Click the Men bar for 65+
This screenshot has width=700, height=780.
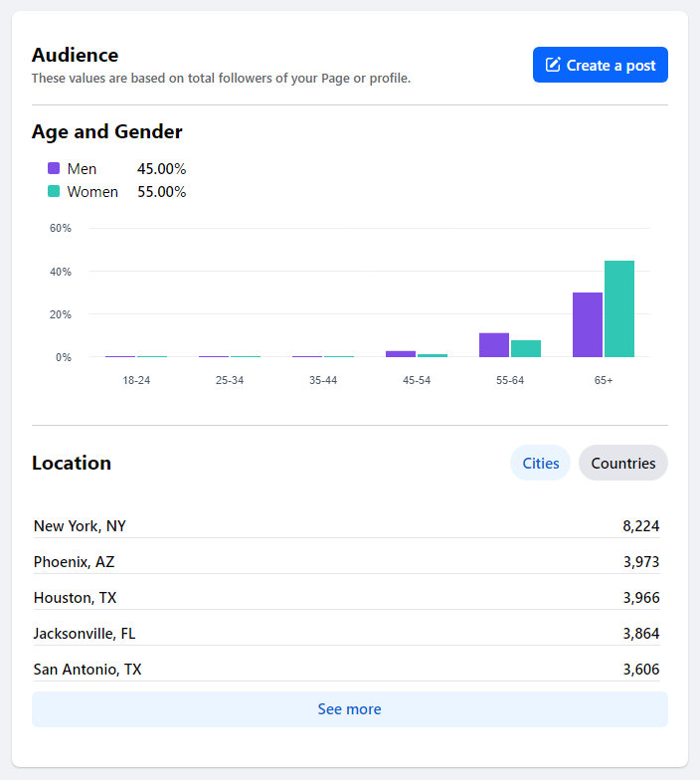[588, 324]
